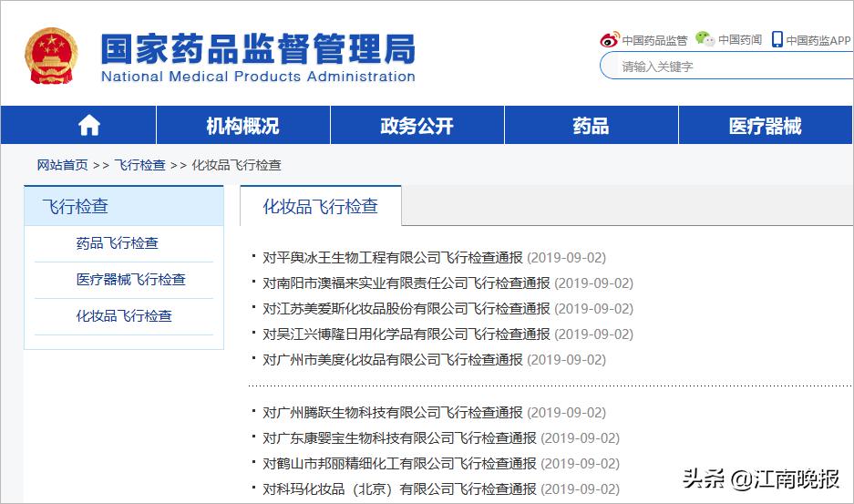
Task: Open 医疗器械飞行检查 in the sidebar
Action: [x=130, y=280]
